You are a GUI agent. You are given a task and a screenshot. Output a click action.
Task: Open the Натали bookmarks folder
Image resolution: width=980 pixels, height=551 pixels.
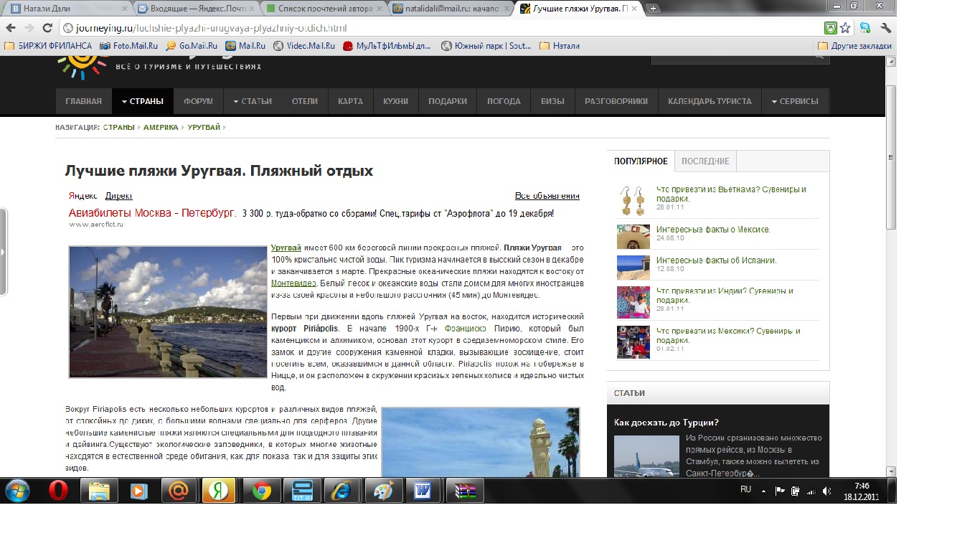tap(559, 45)
